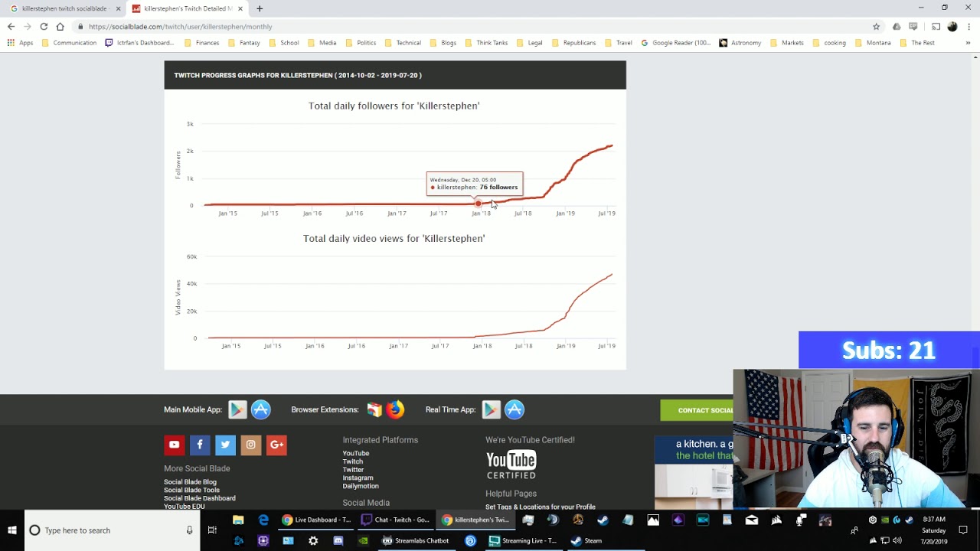
Task: Open the Chrome profile avatar
Action: (x=952, y=26)
